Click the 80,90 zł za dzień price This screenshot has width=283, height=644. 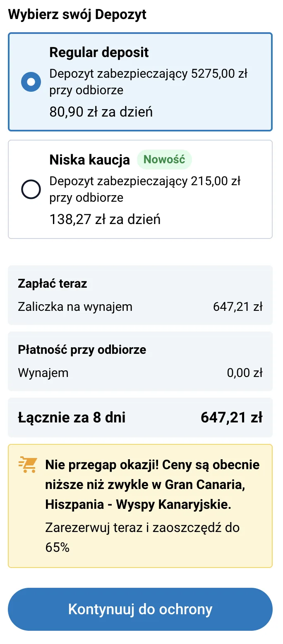click(101, 112)
